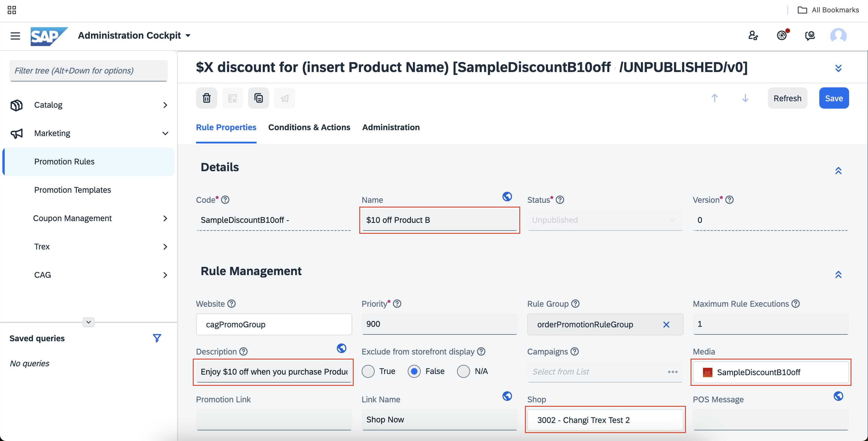
Task: Go to previous item with up arrow
Action: (714, 98)
